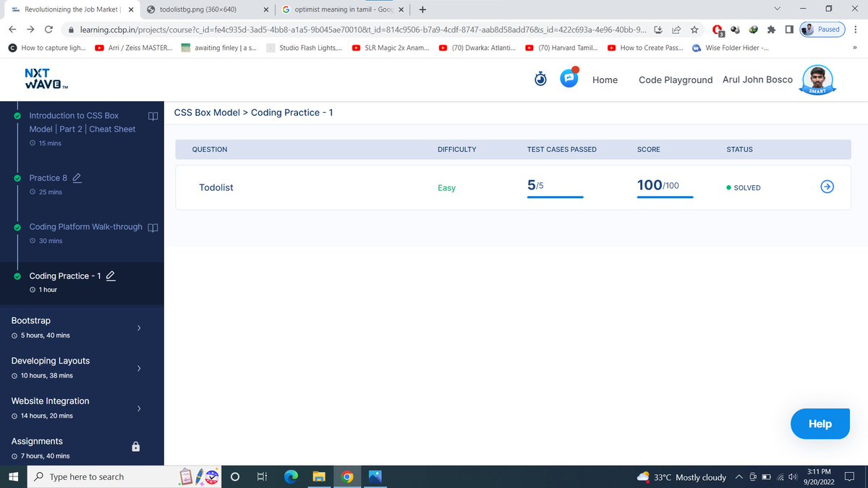Bookmark this page with the star icon
868x488 pixels.
coord(694,30)
